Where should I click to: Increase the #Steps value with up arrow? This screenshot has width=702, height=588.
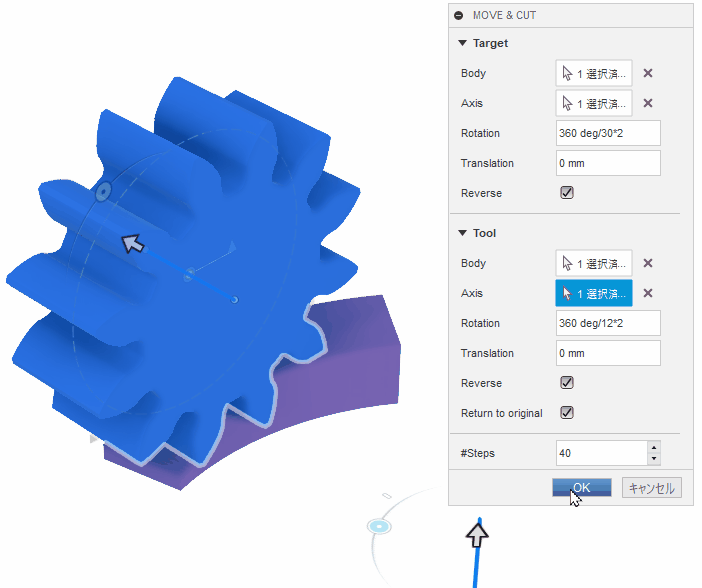[654, 447]
